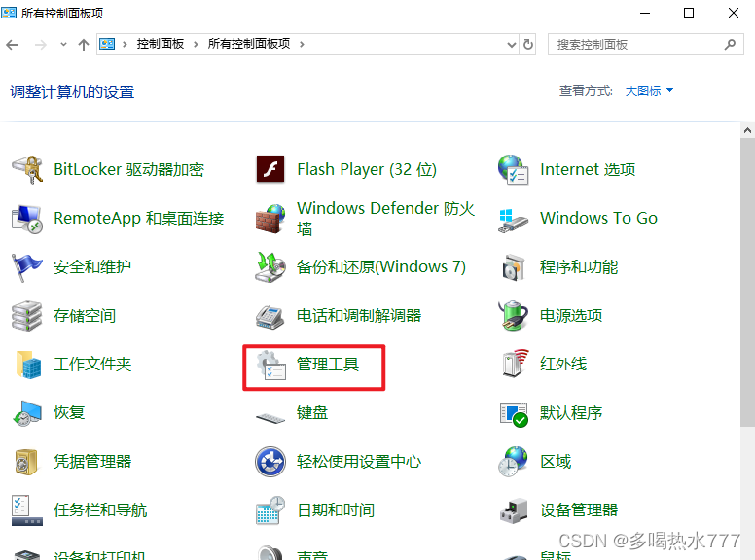Image resolution: width=755 pixels, height=560 pixels.
Task: Open the 任务栏和导航 icon
Action: tap(27, 510)
